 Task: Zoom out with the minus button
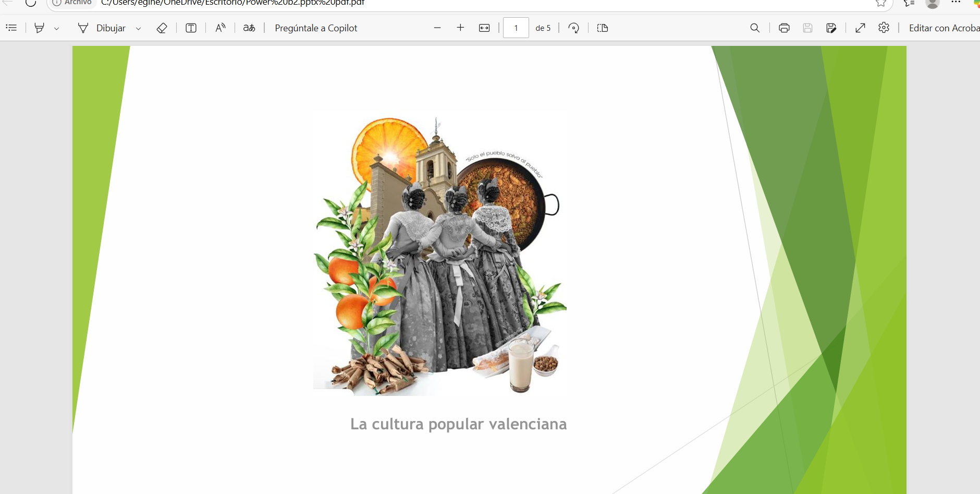coord(437,28)
